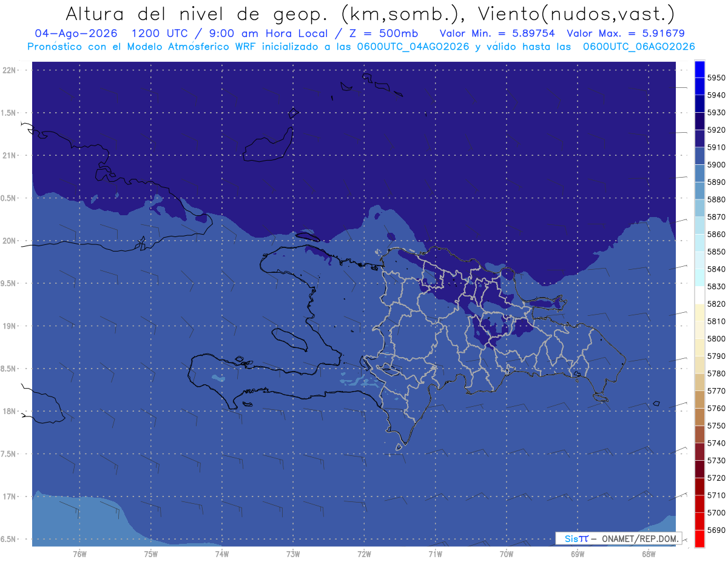Pick the red swatch below the 5690 label
Image resolution: width=728 pixels, height=562 pixels.
pos(699,538)
